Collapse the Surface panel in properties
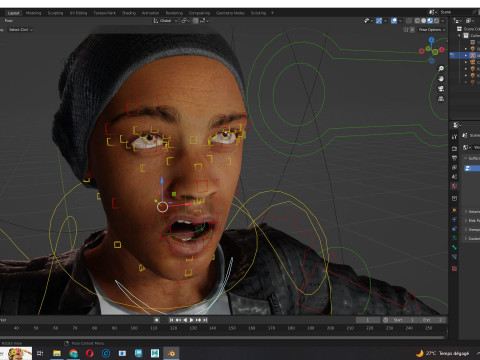Screen dimensions: 480x360 pos(472,158)
